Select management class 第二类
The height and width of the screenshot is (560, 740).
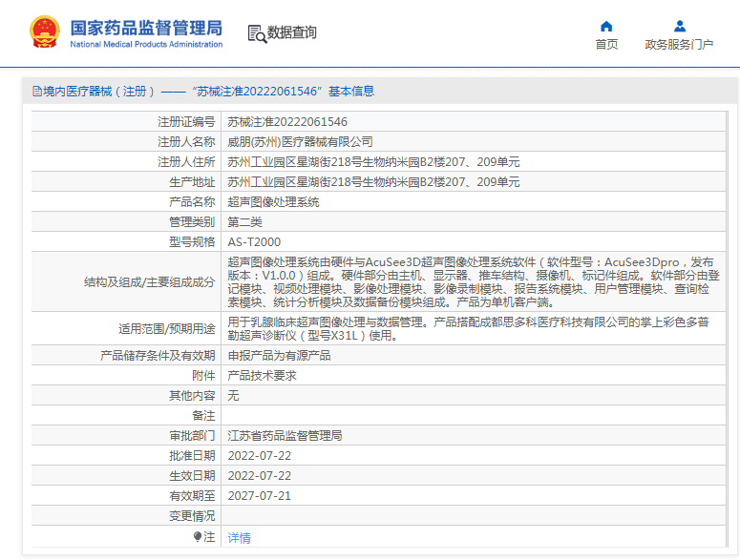244,222
